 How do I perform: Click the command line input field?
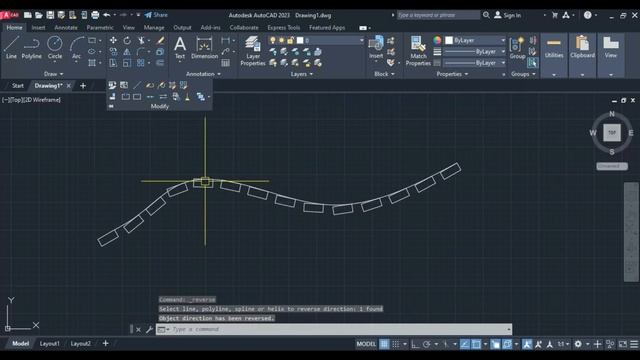pos(333,329)
